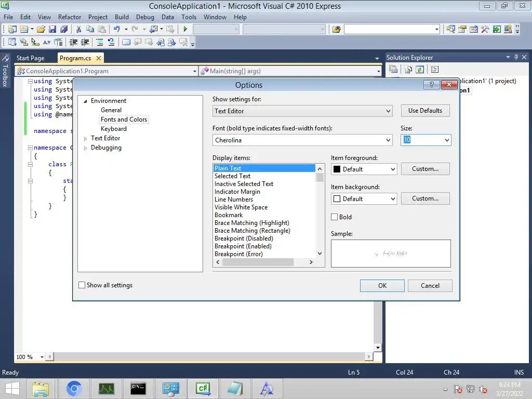Open File Explorer from the taskbar
The height and width of the screenshot is (399, 532).
pos(41,389)
